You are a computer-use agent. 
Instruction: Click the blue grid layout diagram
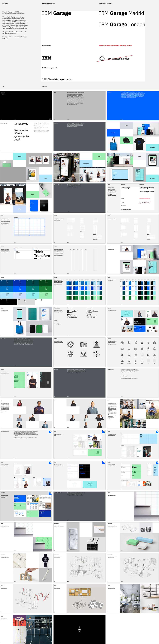pyautogui.click(x=29, y=226)
